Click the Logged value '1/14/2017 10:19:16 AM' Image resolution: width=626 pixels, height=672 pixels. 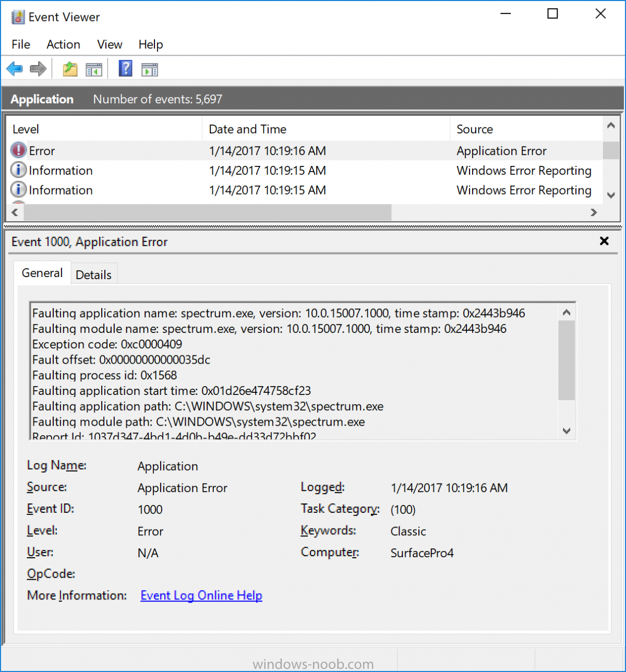coord(449,488)
